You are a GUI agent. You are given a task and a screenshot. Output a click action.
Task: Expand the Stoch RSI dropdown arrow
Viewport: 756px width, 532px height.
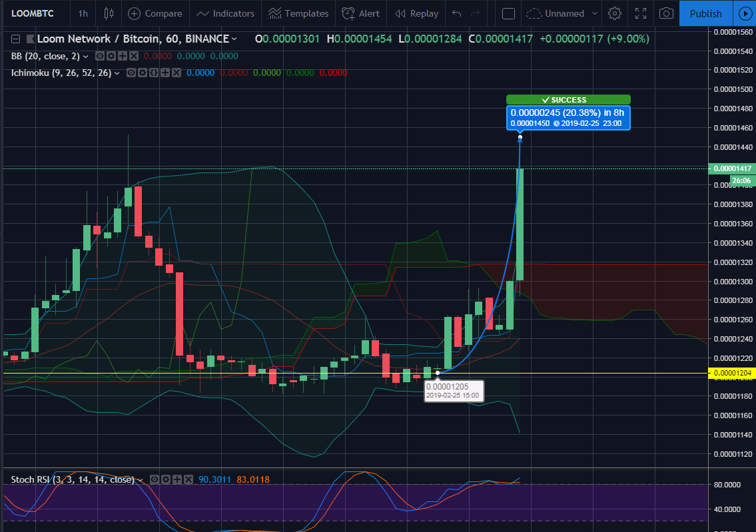(x=141, y=480)
